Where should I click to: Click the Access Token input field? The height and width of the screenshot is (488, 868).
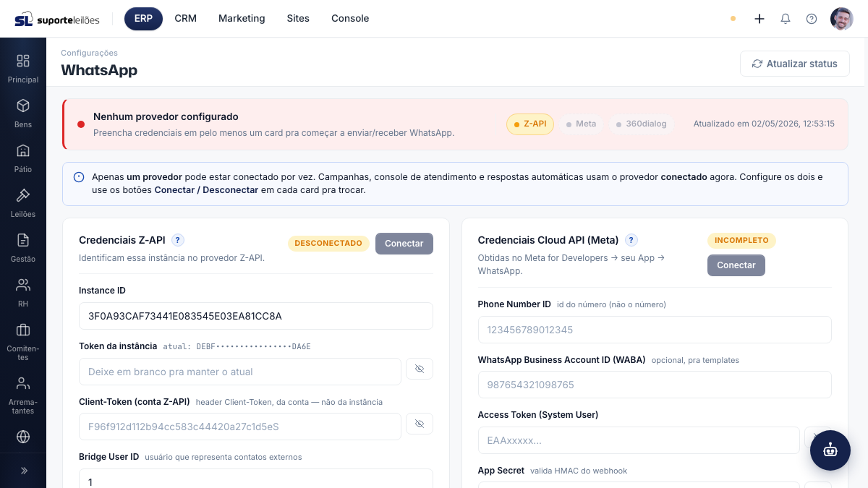click(x=639, y=440)
